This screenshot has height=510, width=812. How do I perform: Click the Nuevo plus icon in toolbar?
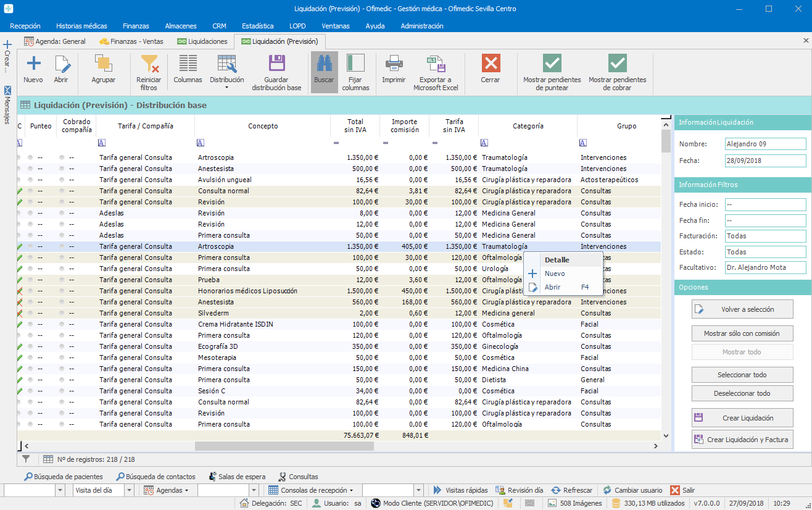click(x=33, y=64)
